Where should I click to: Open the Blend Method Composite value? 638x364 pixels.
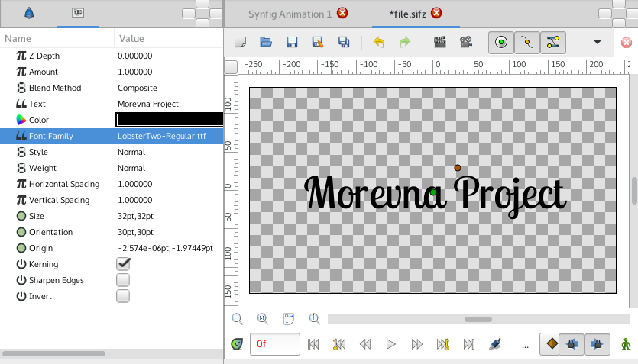pos(137,88)
